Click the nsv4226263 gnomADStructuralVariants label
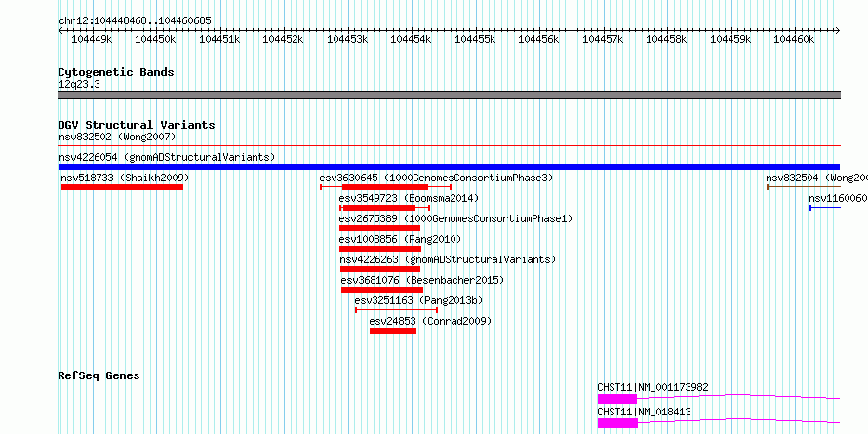868x434 pixels. coord(448,259)
